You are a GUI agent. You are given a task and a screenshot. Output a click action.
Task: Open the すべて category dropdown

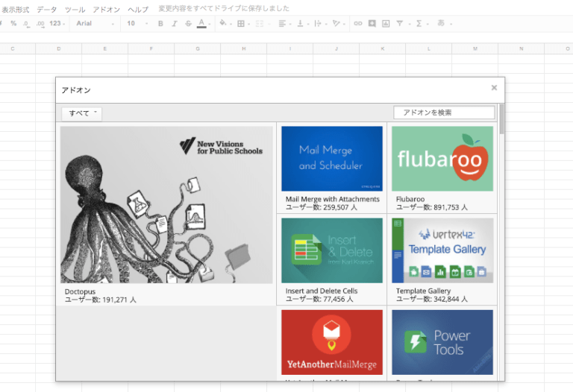click(82, 113)
